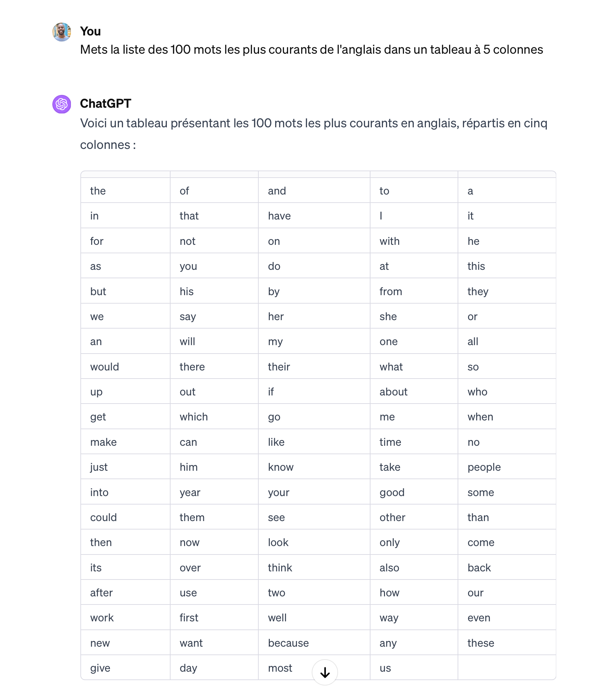The width and height of the screenshot is (616, 697).
Task: Select the 'first' word cell
Action: coord(214,617)
